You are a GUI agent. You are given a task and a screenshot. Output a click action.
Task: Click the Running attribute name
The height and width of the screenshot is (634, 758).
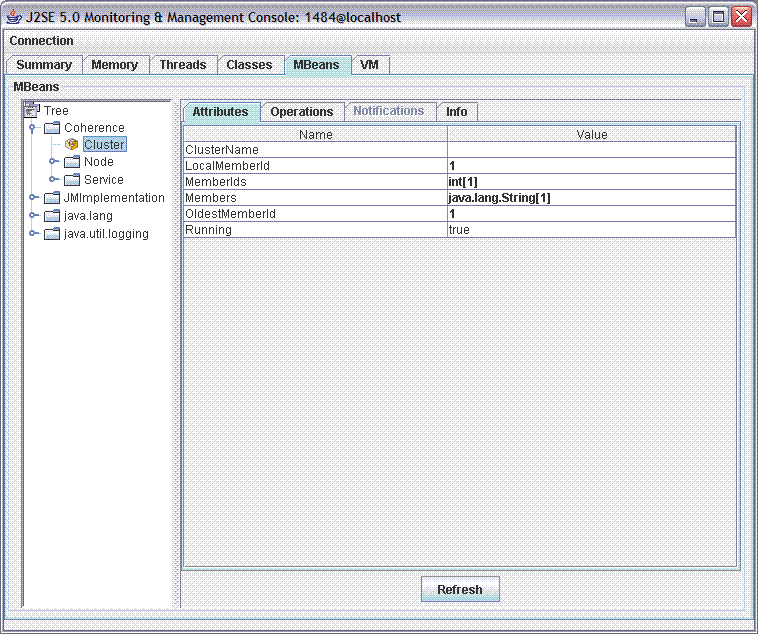(316, 229)
